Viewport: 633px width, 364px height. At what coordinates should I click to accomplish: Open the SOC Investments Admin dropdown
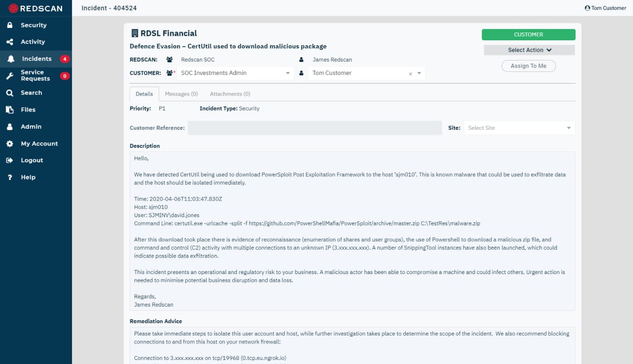tap(235, 73)
